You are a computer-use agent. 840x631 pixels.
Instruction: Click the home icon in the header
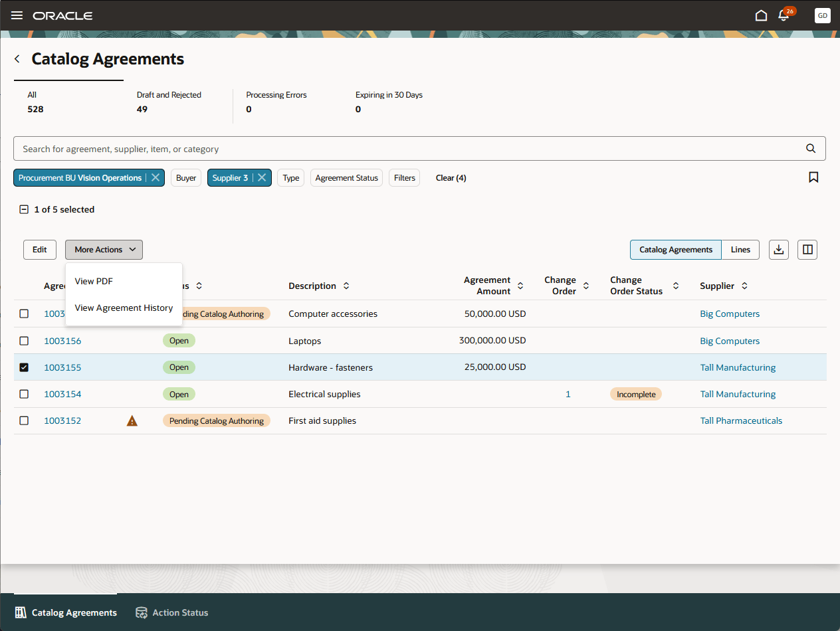(x=761, y=15)
